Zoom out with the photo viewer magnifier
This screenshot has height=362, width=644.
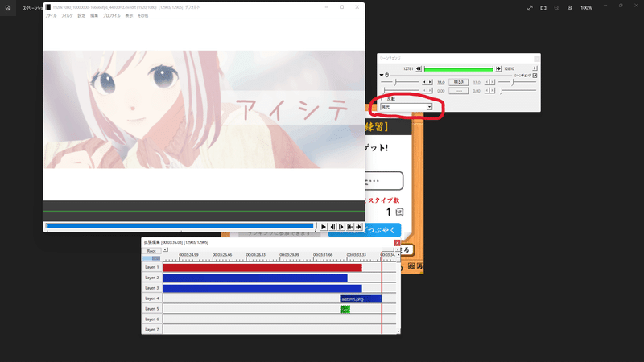556,8
